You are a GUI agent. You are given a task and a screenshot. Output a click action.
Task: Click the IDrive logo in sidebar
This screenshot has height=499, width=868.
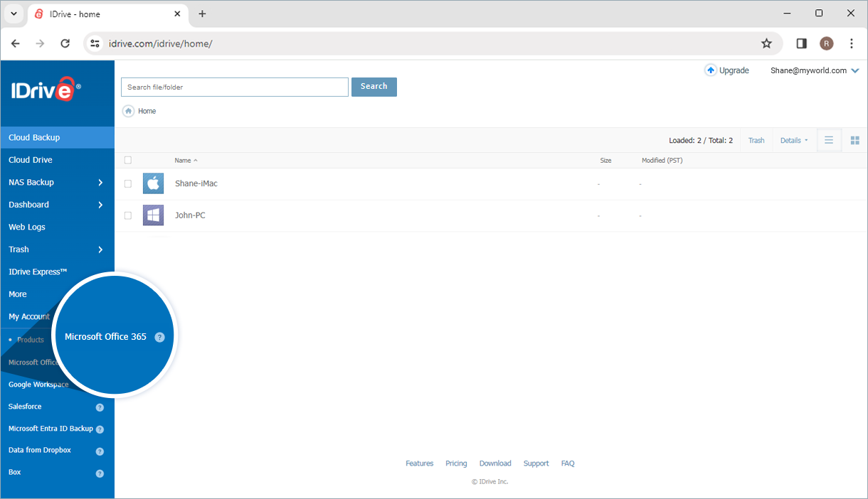tap(46, 89)
